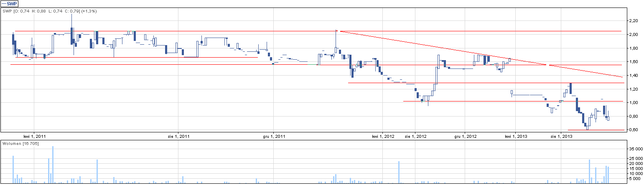Click the gru 1, 2011 date label
Viewport: 644px width, 185px height.
pos(274,136)
